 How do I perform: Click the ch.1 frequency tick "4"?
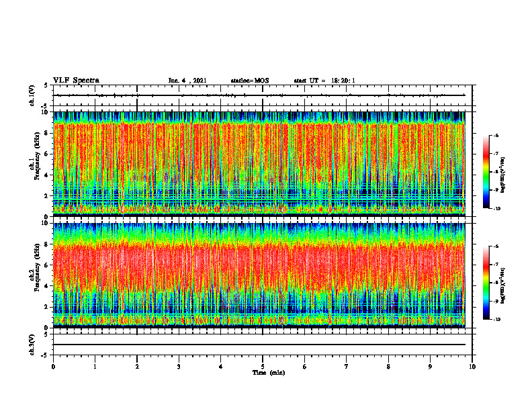(47, 175)
